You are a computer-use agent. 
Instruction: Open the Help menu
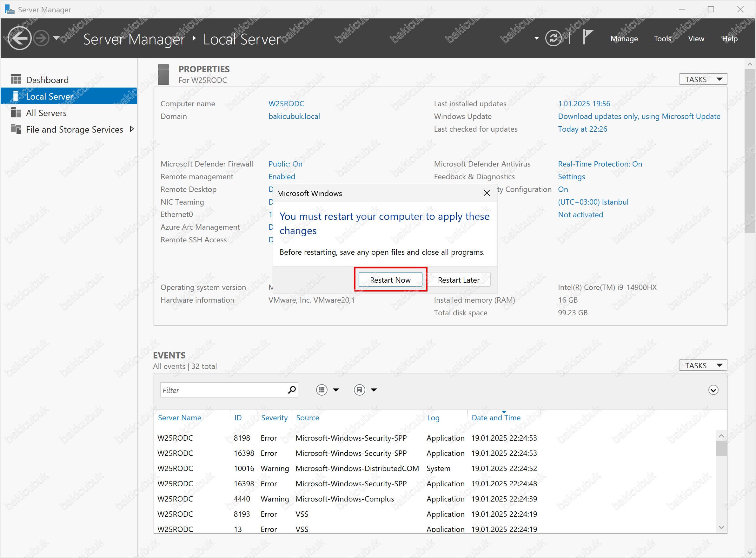[730, 38]
